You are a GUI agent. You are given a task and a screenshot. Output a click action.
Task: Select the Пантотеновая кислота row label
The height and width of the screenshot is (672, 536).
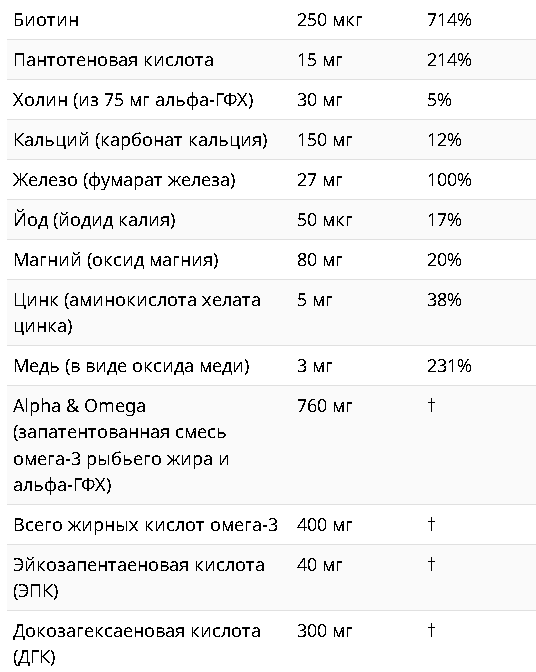click(x=113, y=60)
